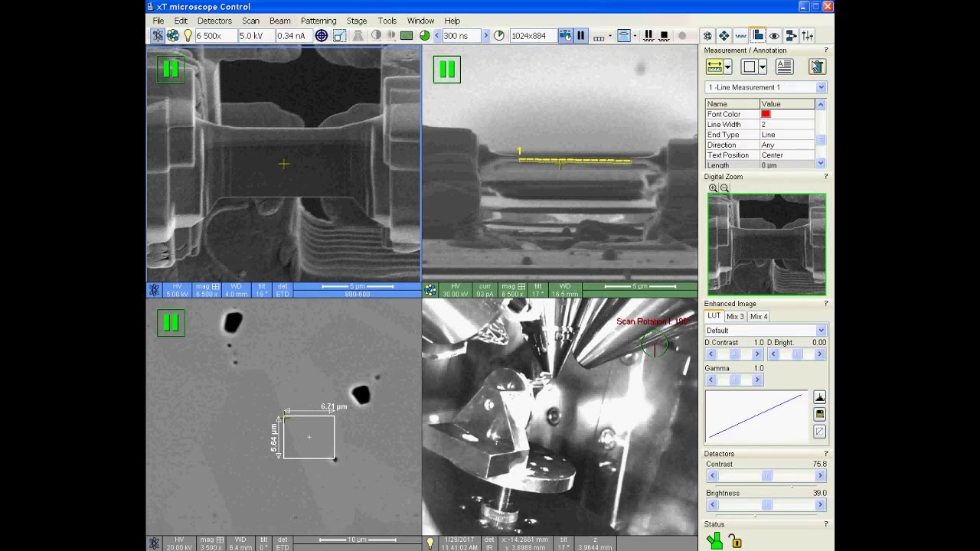
Task: Select the text annotation tool
Action: (785, 67)
